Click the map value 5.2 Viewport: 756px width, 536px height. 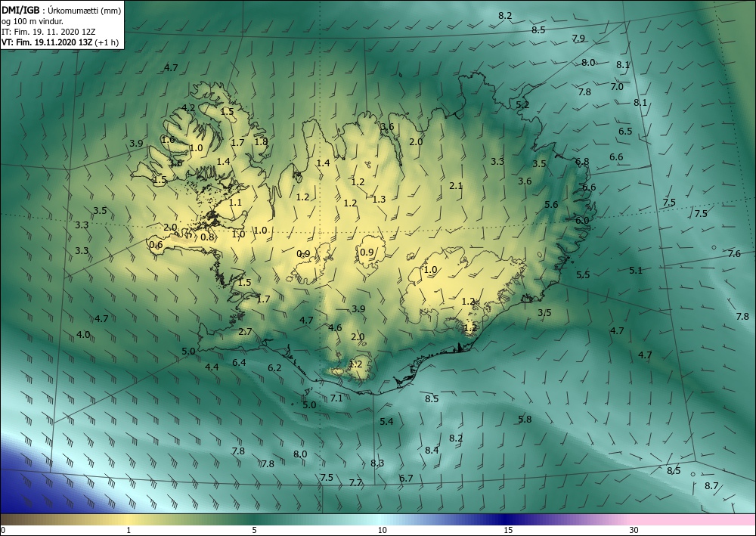tap(522, 104)
